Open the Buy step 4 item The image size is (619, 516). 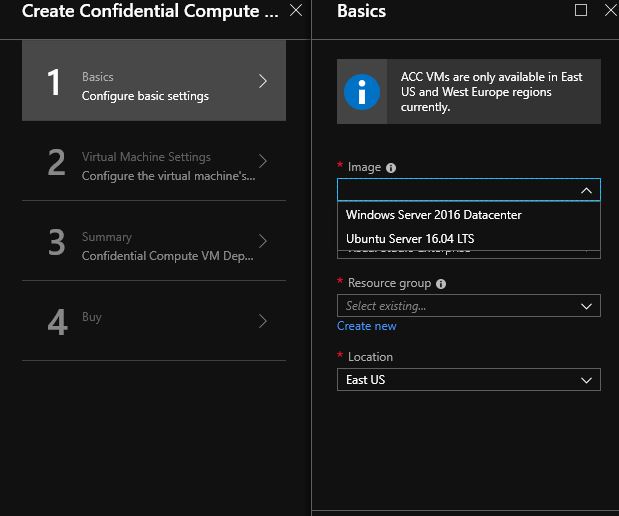point(154,321)
